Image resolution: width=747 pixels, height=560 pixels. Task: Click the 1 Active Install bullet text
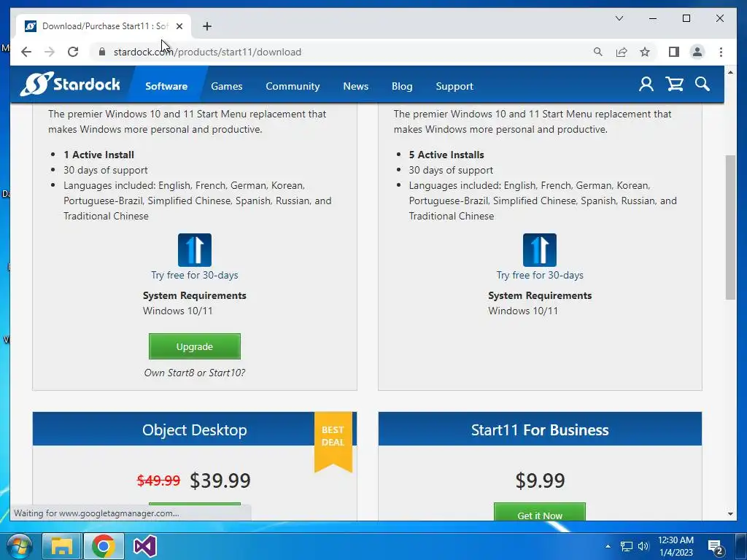[x=98, y=155]
